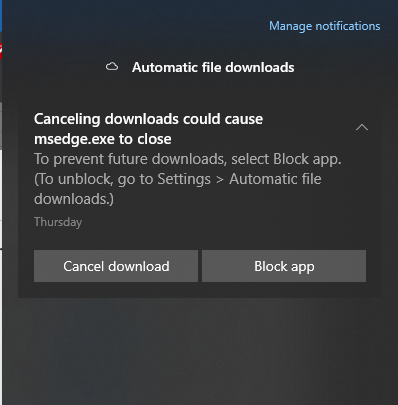Click the bold 'Canceling downloads could cause' title
The image size is (398, 405).
click(x=148, y=119)
